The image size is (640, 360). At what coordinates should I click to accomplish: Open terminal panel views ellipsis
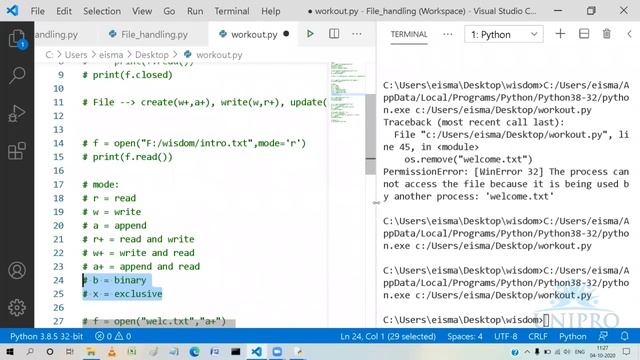coord(448,34)
